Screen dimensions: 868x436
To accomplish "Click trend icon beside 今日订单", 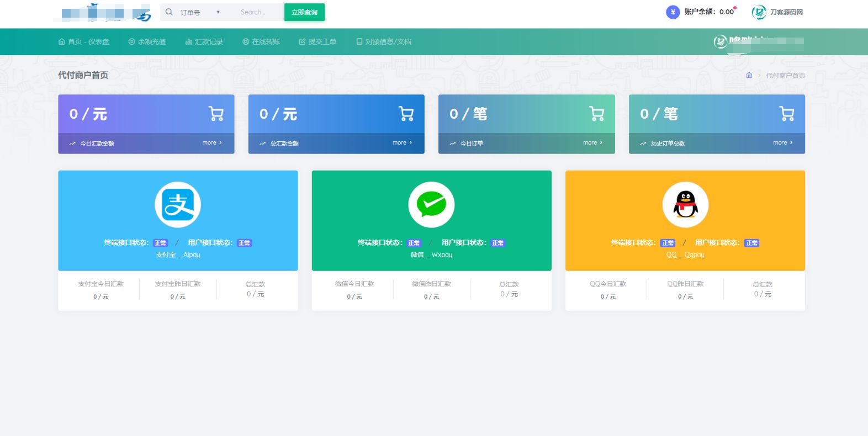I will [x=453, y=143].
